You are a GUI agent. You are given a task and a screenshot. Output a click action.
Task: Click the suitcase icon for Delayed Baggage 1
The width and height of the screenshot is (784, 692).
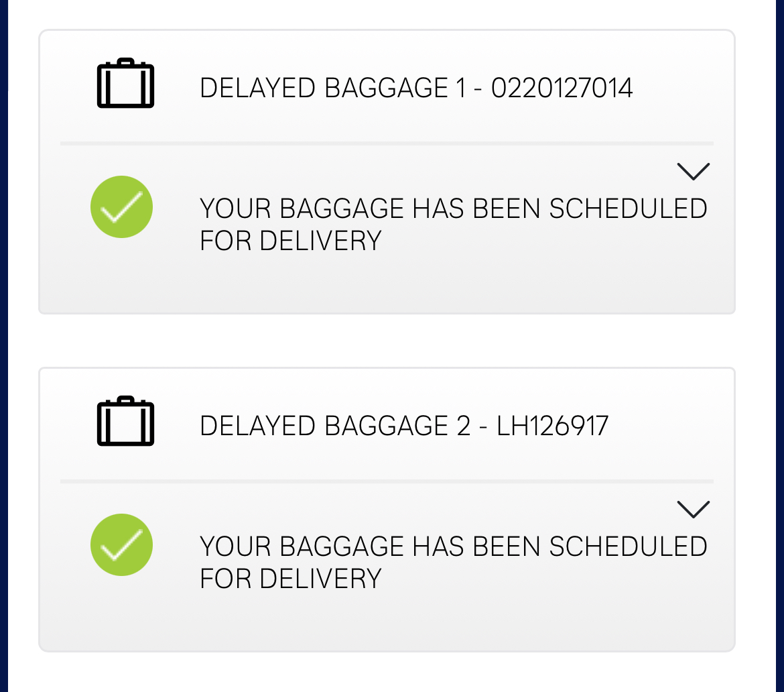click(126, 84)
